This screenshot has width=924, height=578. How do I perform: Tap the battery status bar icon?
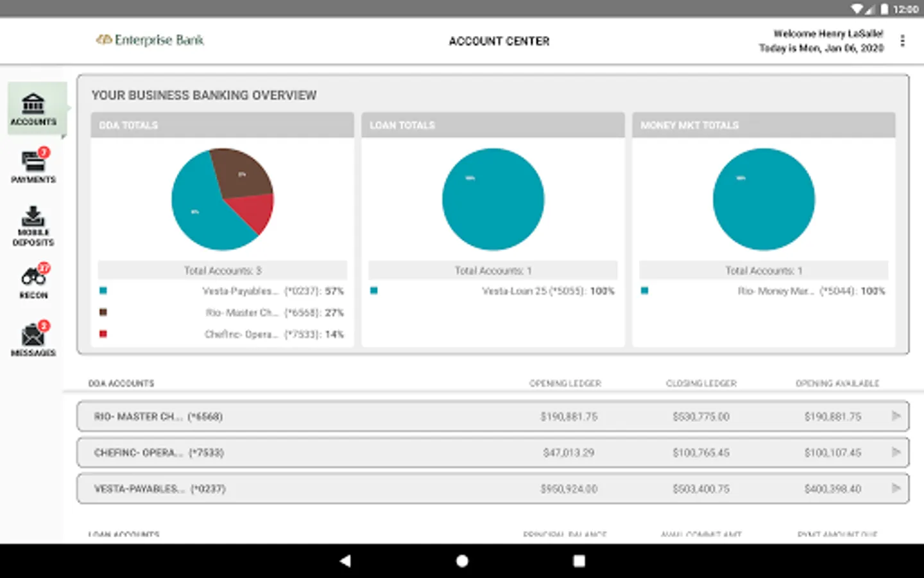click(884, 9)
